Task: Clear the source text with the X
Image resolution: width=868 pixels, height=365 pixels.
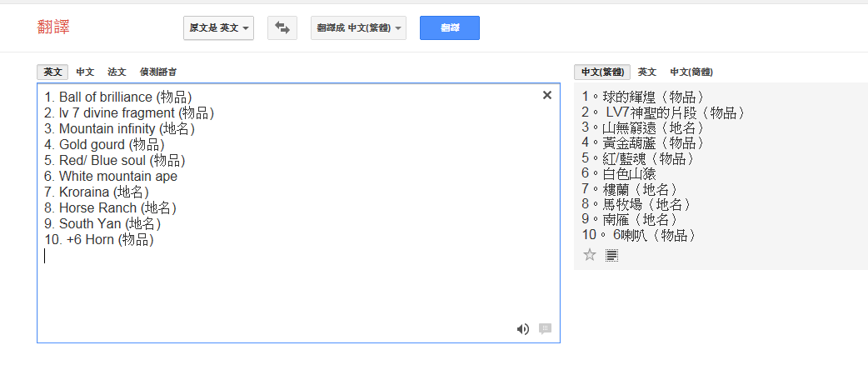Action: click(x=547, y=95)
